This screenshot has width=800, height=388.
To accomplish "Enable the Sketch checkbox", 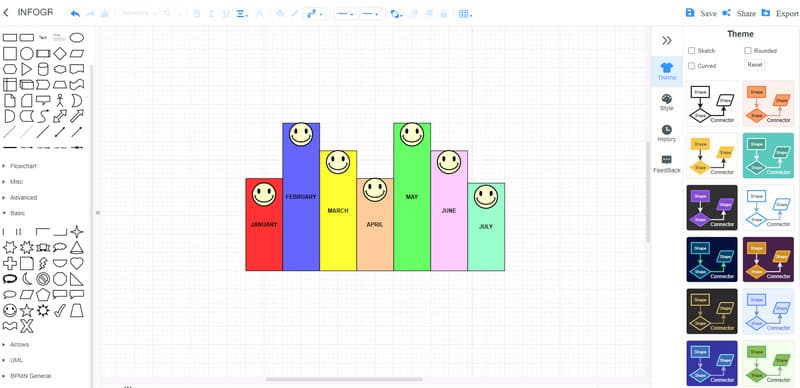I will [x=691, y=51].
